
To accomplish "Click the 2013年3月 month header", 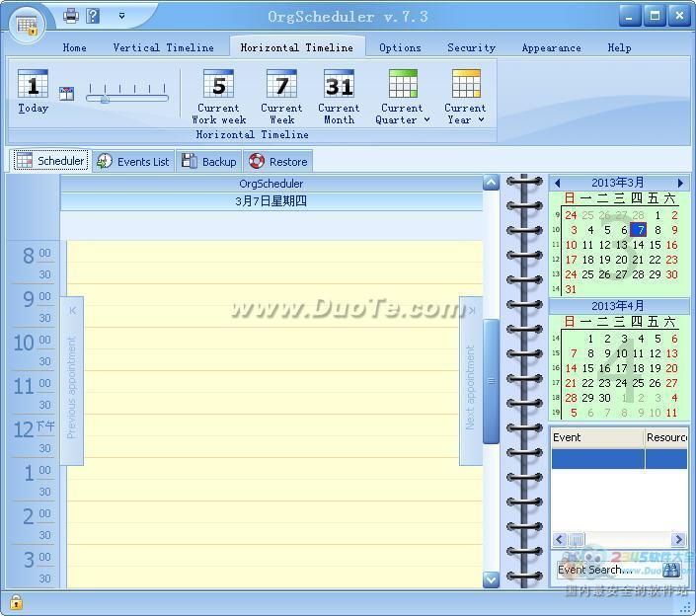I will [618, 183].
